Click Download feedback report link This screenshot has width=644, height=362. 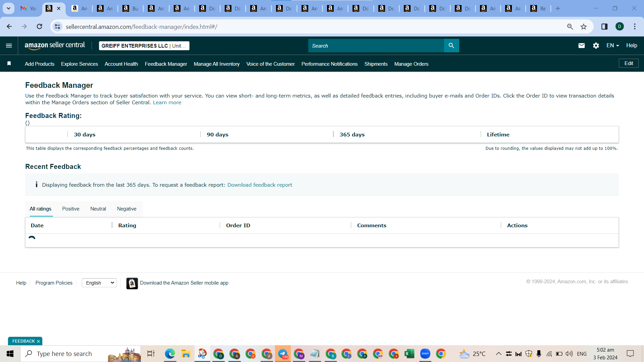tap(260, 185)
